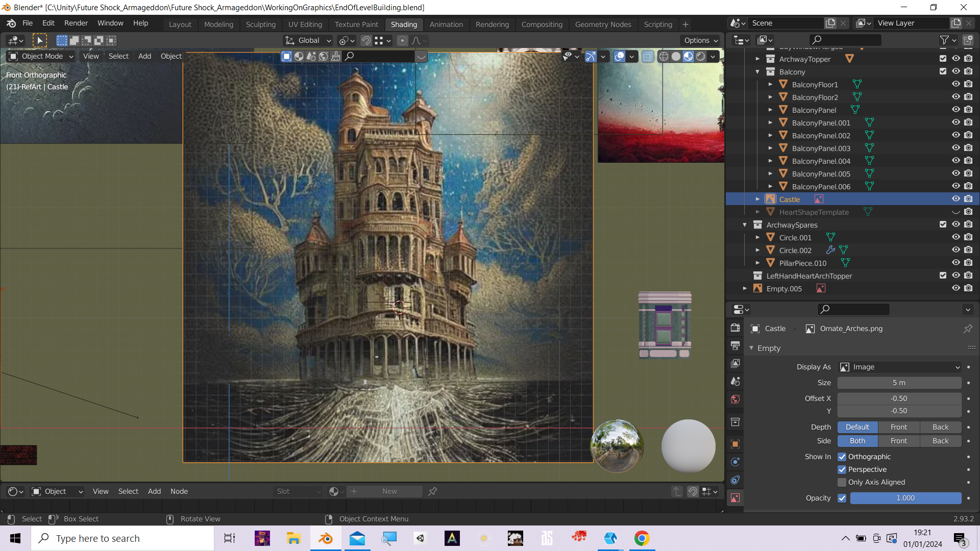Switch to Geometry Nodes workspace tab
Screen dimensions: 980x551
pos(603,24)
